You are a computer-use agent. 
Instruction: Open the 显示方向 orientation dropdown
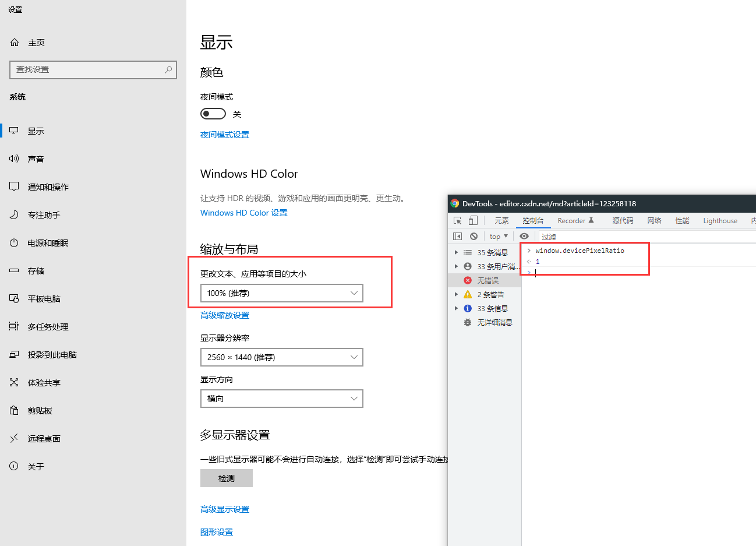(281, 399)
